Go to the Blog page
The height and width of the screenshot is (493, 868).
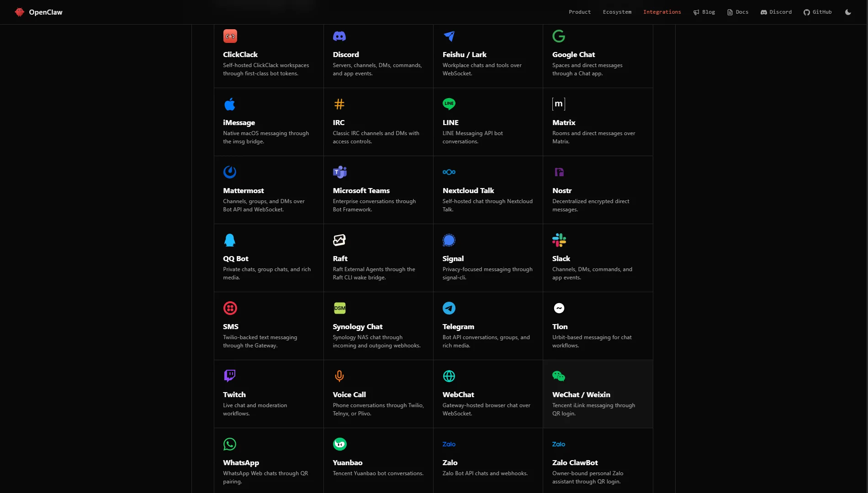click(704, 12)
